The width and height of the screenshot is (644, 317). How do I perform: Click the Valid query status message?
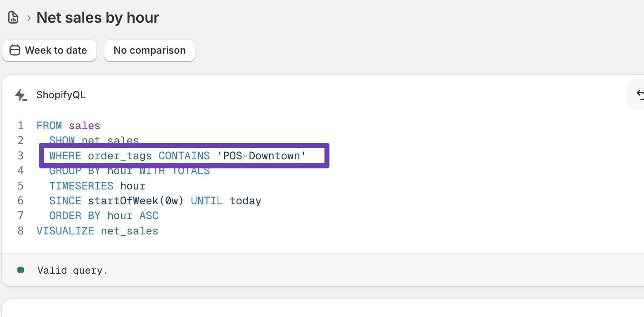coord(73,270)
